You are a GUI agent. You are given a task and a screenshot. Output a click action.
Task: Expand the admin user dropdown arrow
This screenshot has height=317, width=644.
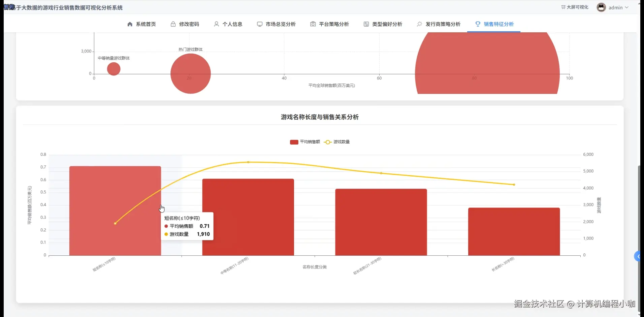click(x=626, y=7)
